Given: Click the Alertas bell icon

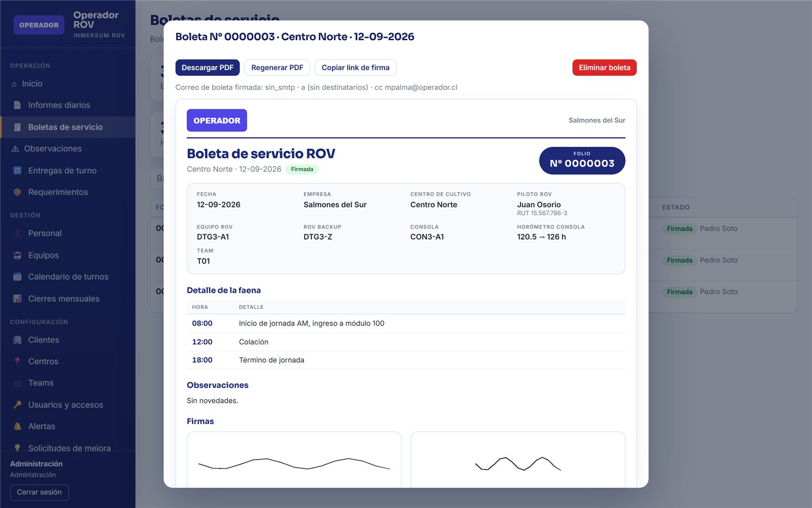Looking at the screenshot, I should click(x=17, y=426).
